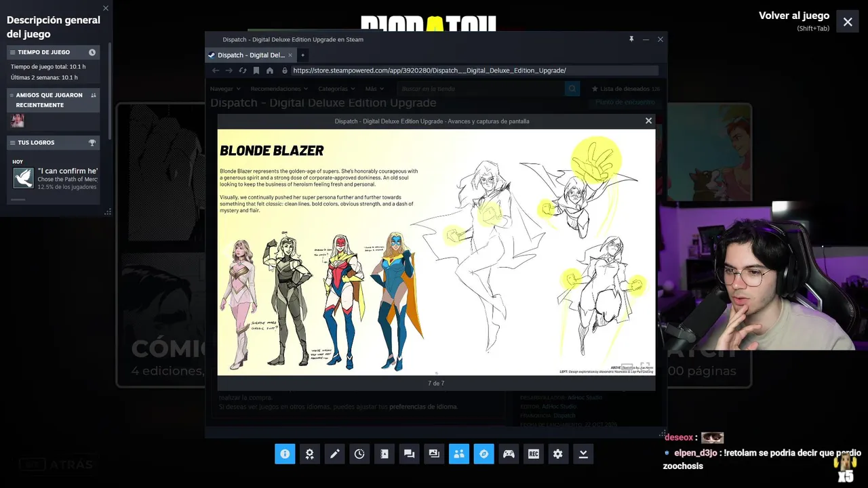Open the preferencias de idioma link
Image resolution: width=868 pixels, height=488 pixels.
click(x=423, y=407)
